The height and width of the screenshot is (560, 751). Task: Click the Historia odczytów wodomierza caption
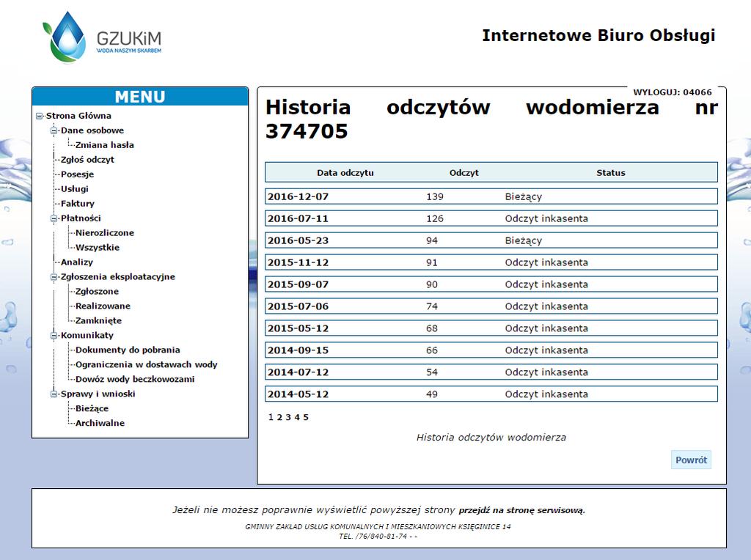coord(491,438)
